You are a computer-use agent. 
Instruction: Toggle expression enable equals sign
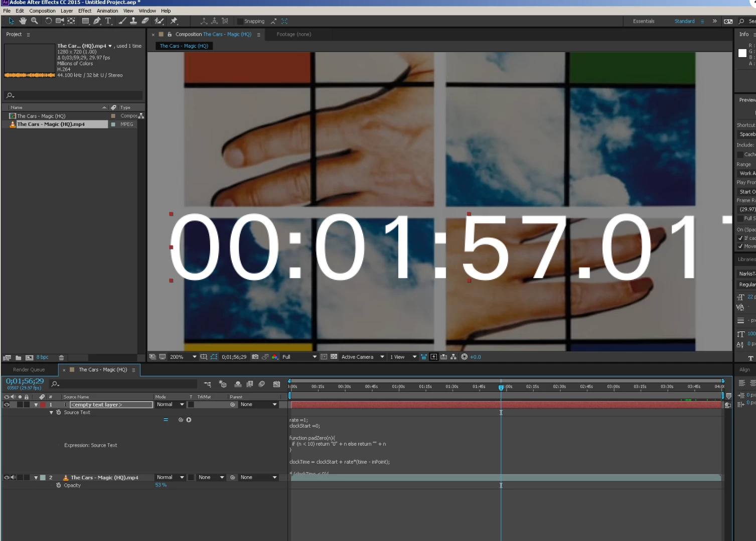[x=166, y=420]
